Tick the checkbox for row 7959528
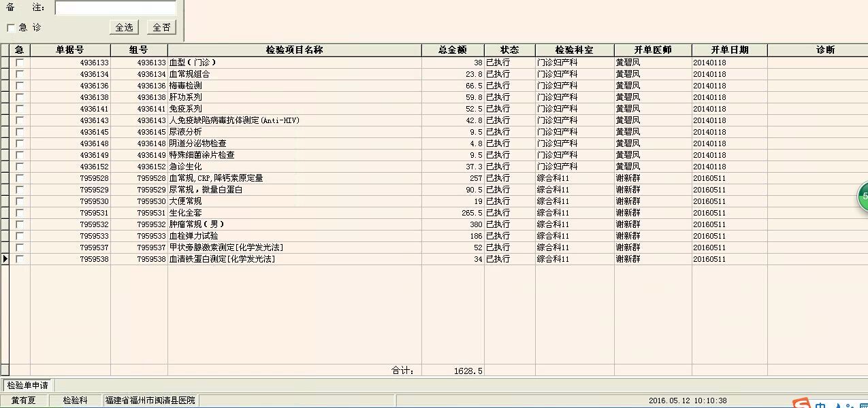 (x=20, y=178)
